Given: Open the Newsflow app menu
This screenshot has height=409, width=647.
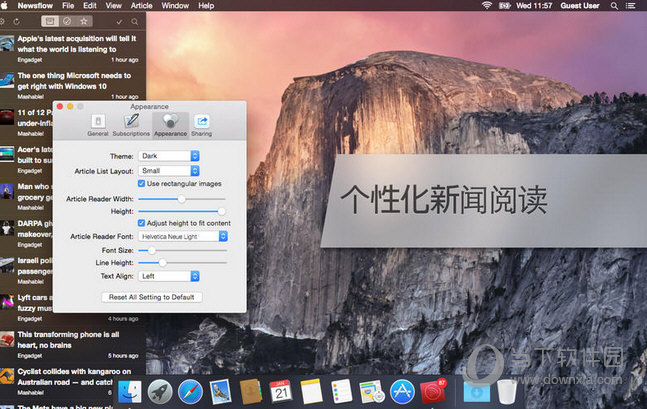Looking at the screenshot, I should click(35, 6).
